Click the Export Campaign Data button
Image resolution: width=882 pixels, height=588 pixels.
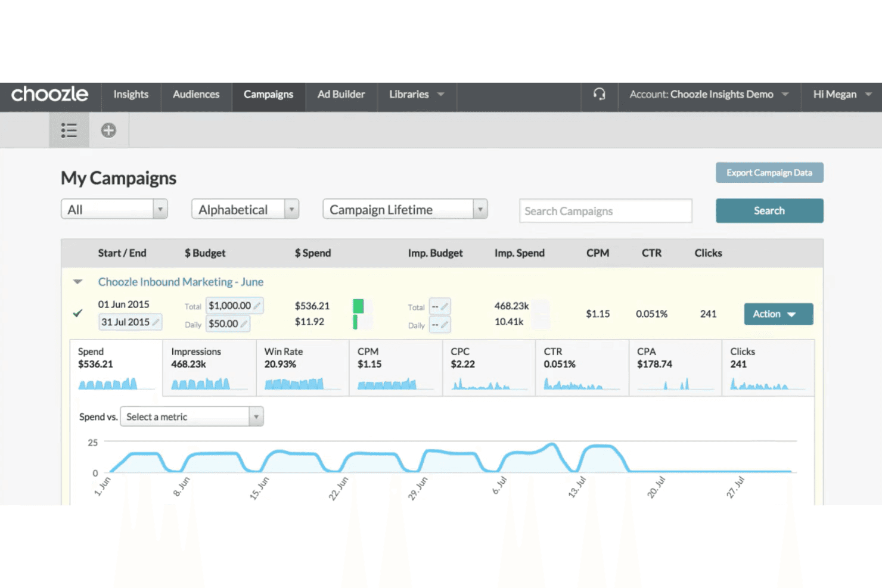769,173
